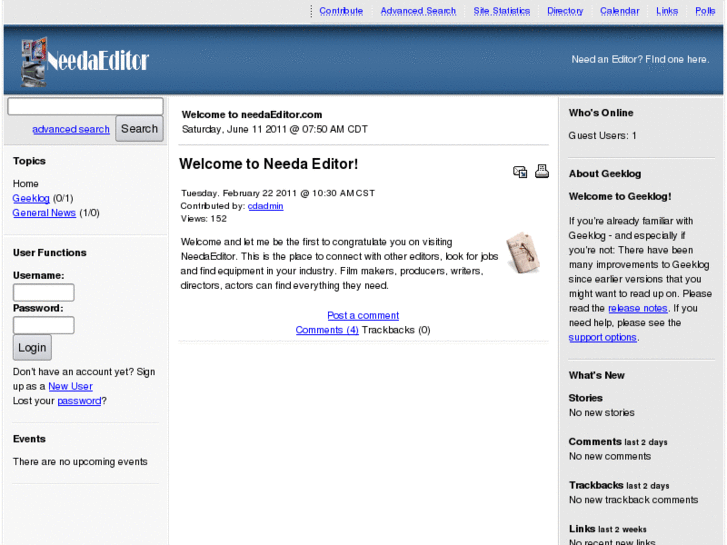Click 'No new stories' text
Viewport: 727px width, 545px height.
pyautogui.click(x=601, y=412)
